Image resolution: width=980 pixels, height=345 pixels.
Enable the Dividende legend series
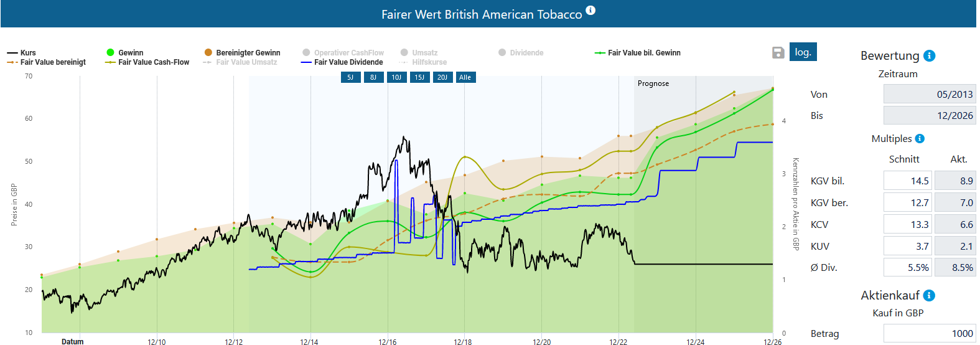tap(521, 53)
